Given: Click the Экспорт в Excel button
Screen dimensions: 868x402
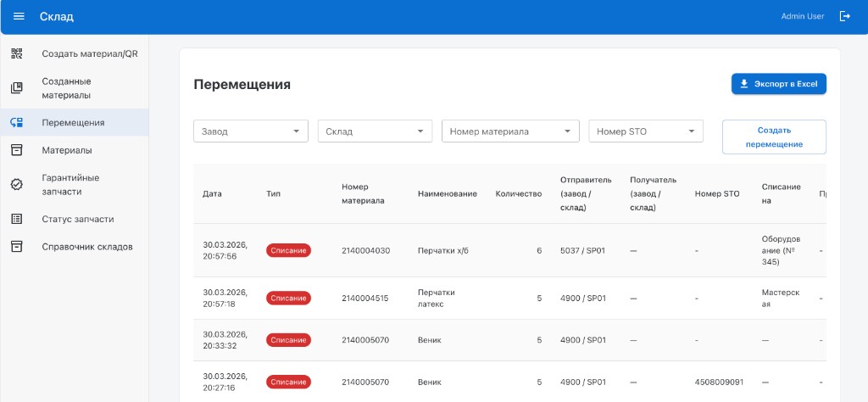Looking at the screenshot, I should [x=778, y=84].
